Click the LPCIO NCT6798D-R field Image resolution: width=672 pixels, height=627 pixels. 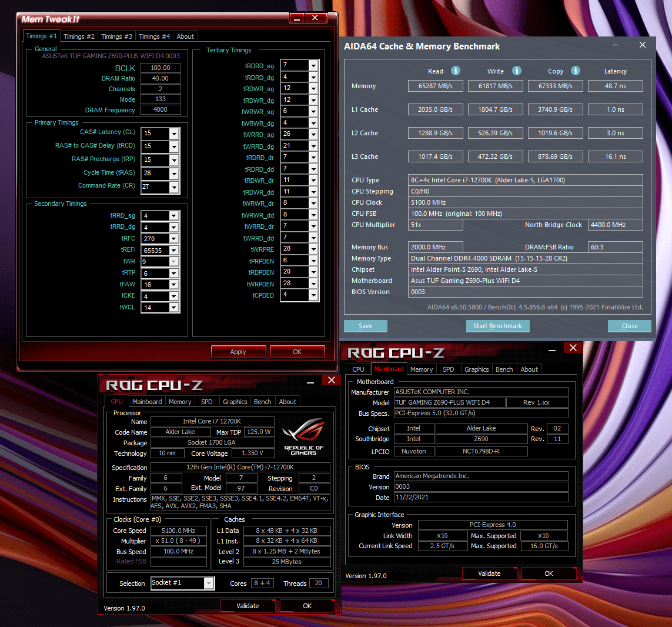pos(482,451)
